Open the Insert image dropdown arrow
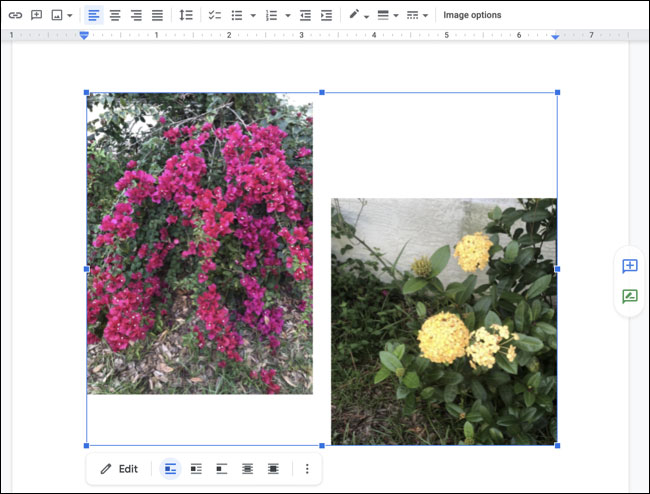650x494 pixels. (x=70, y=16)
